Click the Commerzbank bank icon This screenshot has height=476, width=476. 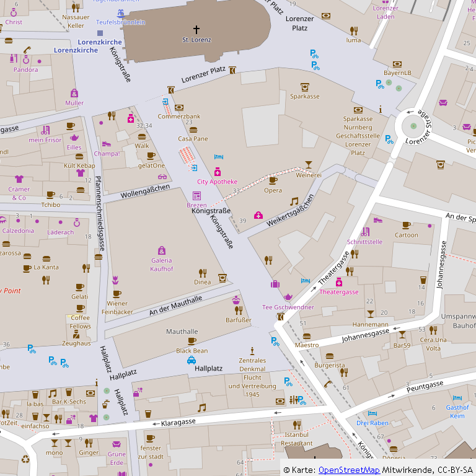pos(179,107)
